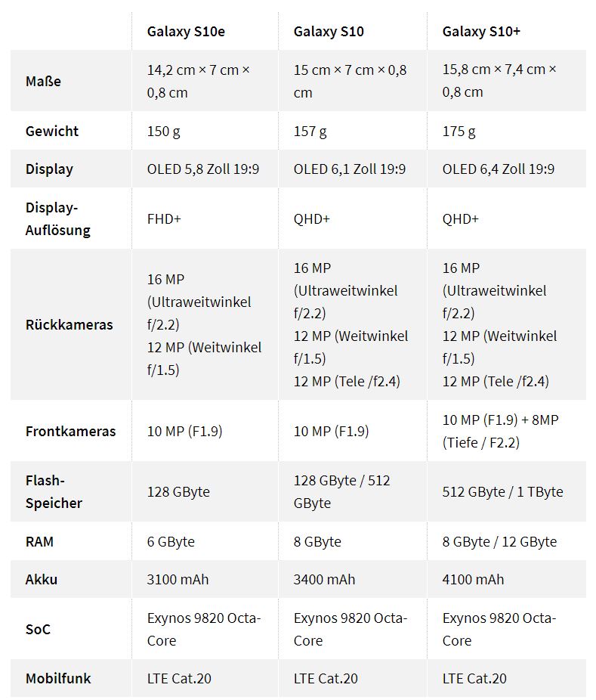This screenshot has height=700, width=596.
Task: Click the 150 g weight cell
Action: (163, 131)
